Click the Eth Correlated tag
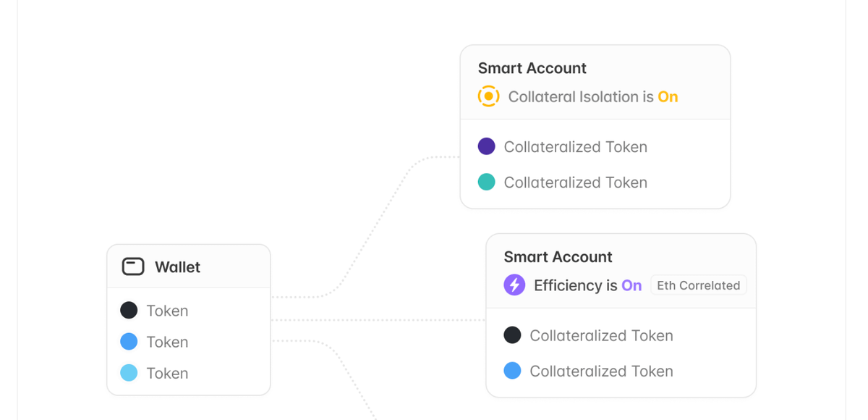This screenshot has height=420, width=868. pos(698,285)
